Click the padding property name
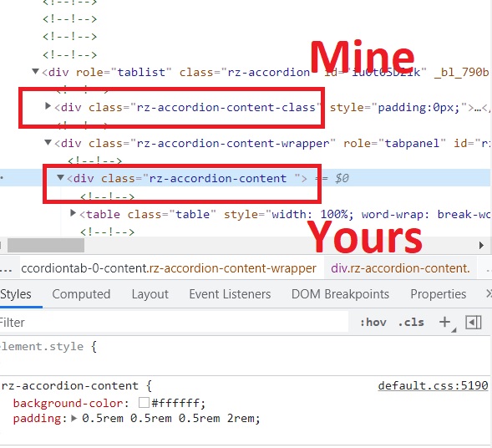The height and width of the screenshot is (448, 492). [x=37, y=419]
